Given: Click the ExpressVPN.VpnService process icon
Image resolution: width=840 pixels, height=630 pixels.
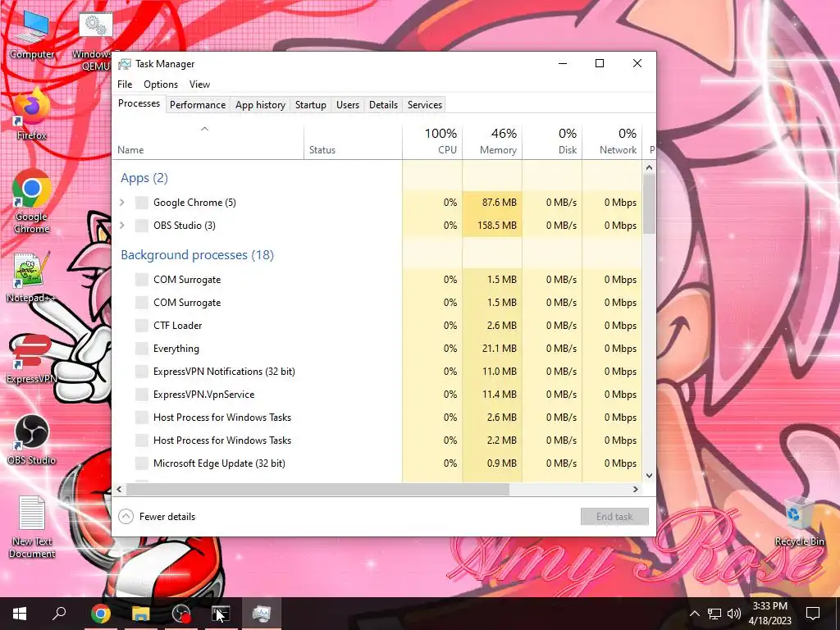Looking at the screenshot, I should pos(141,395).
